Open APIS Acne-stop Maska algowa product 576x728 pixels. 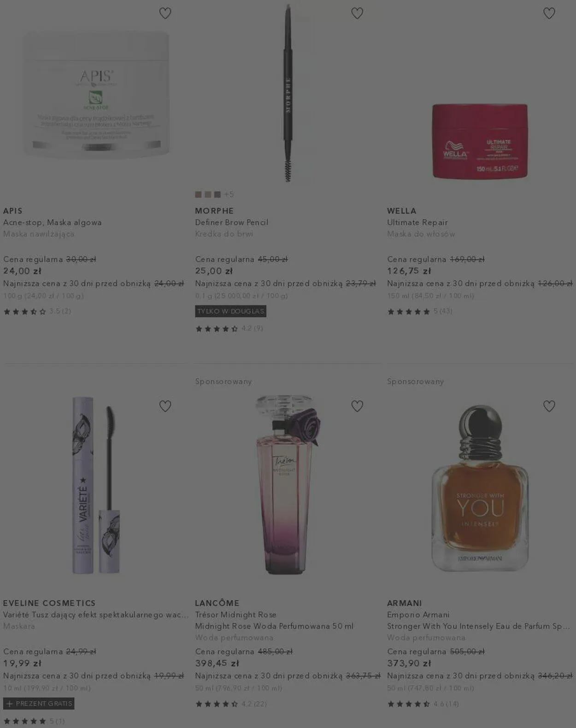[x=53, y=223]
